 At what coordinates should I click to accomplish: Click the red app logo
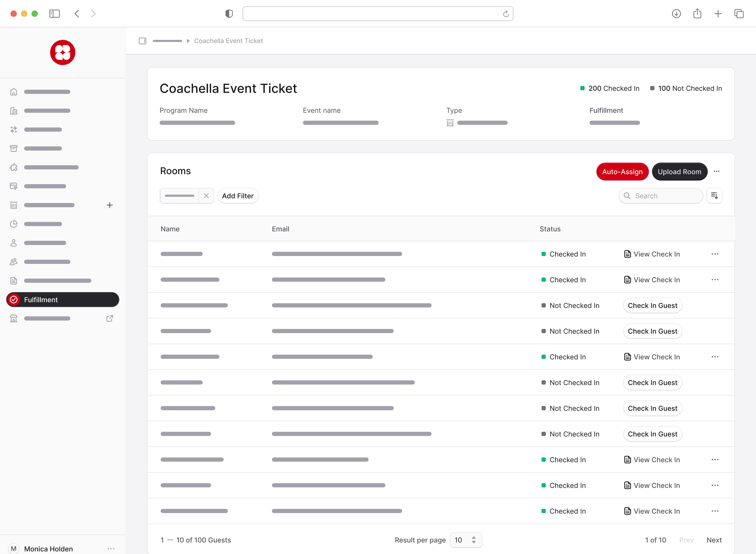63,53
